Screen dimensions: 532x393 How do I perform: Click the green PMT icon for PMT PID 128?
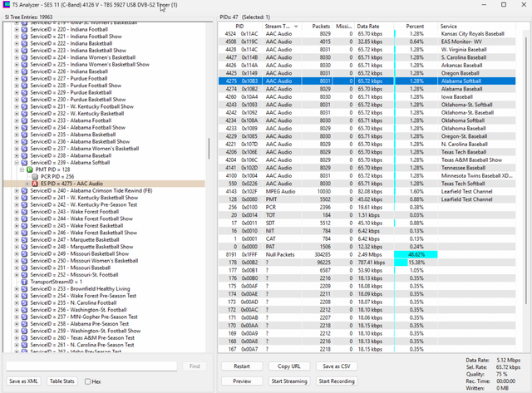click(30, 169)
